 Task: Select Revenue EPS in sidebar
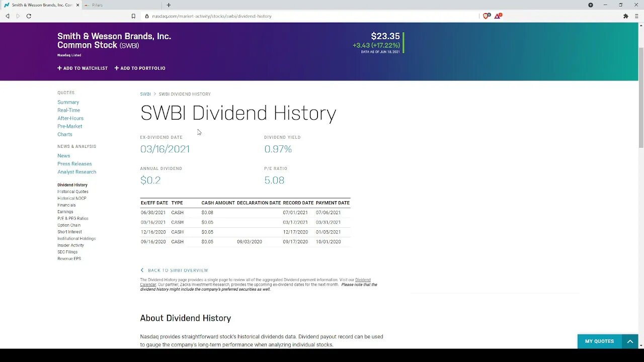pos(69,259)
